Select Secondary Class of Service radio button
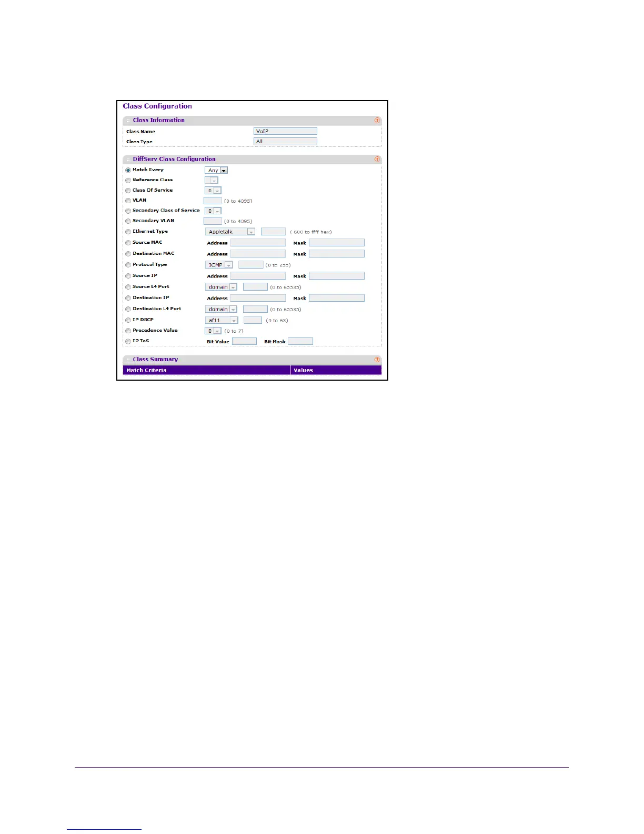The height and width of the screenshot is (834, 644). point(128,211)
